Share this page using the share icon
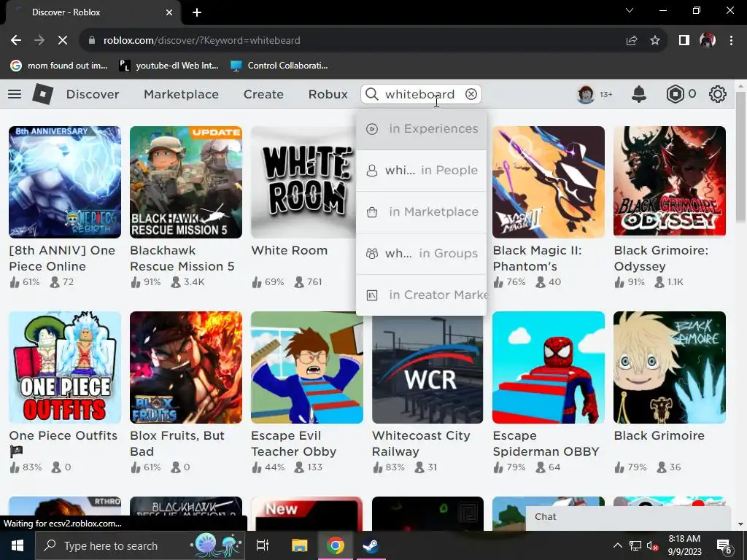 click(x=632, y=41)
